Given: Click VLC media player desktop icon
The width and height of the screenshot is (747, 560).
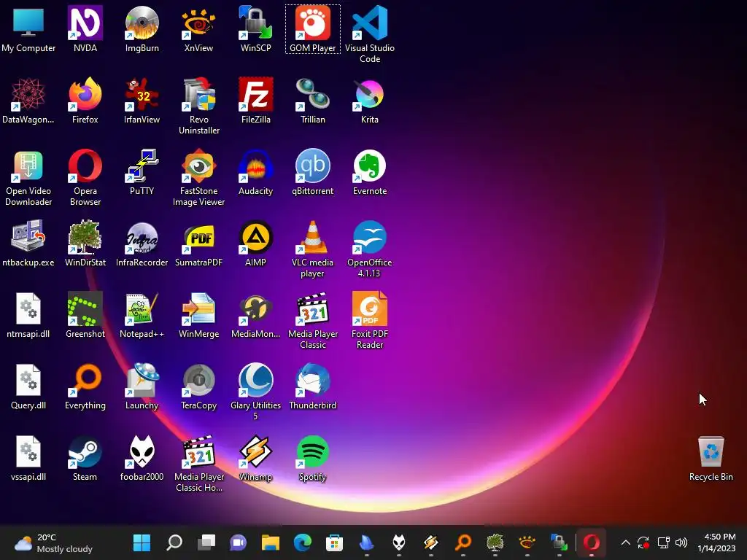Looking at the screenshot, I should pos(312,249).
